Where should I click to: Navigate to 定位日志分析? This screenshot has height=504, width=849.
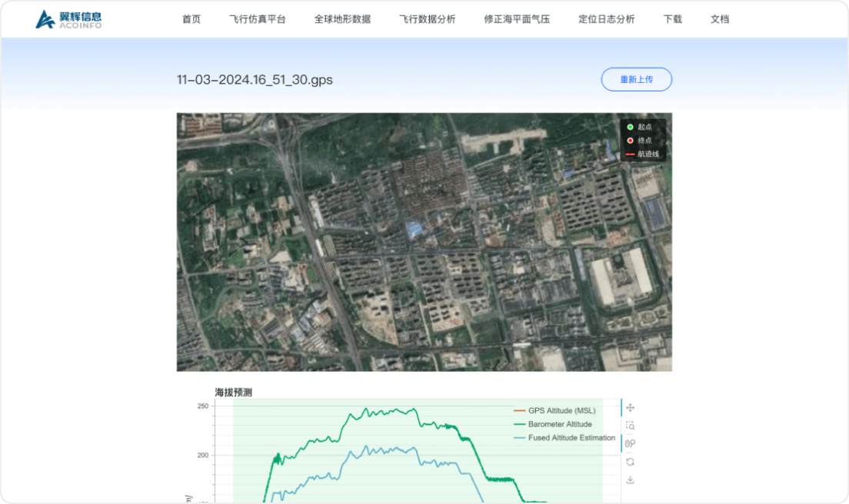[x=607, y=19]
